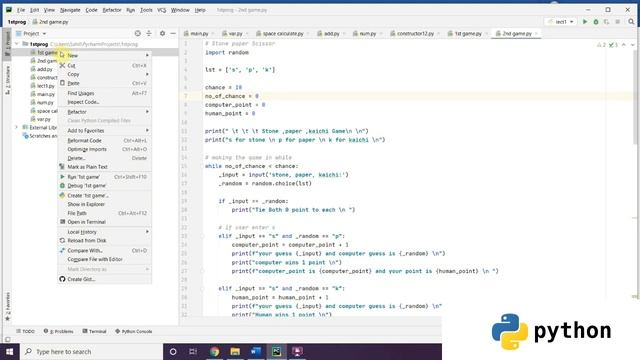Select Reformat Code in context menu
The image size is (640, 360).
(105, 140)
